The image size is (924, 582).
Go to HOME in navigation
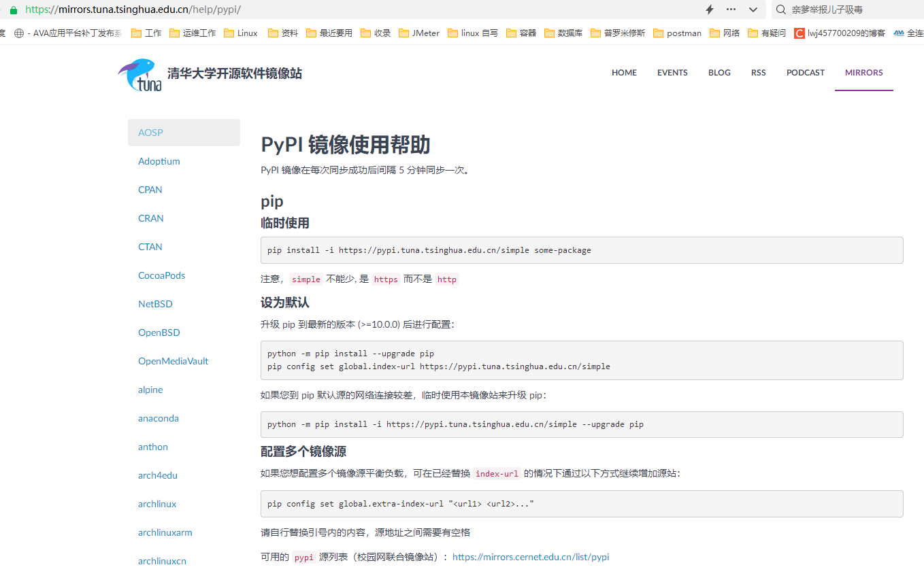[624, 73]
